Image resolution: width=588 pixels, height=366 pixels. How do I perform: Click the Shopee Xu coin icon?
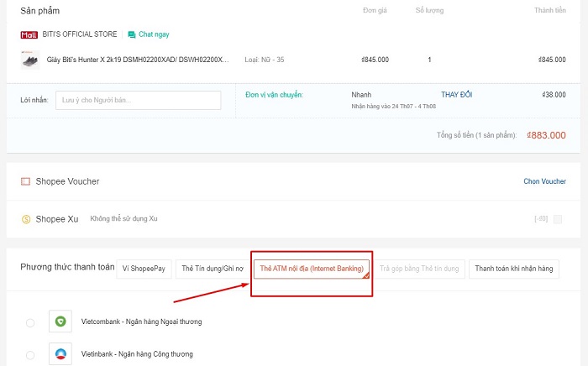(x=27, y=219)
